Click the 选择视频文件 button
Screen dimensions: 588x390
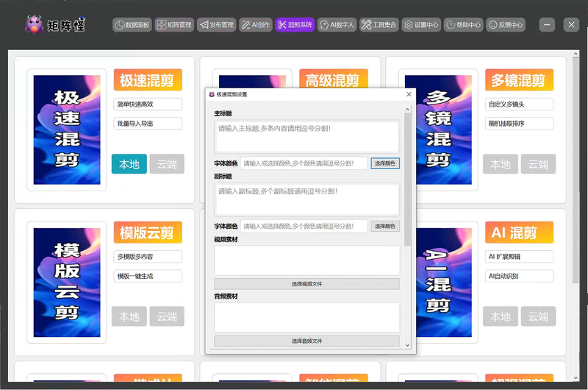(306, 284)
